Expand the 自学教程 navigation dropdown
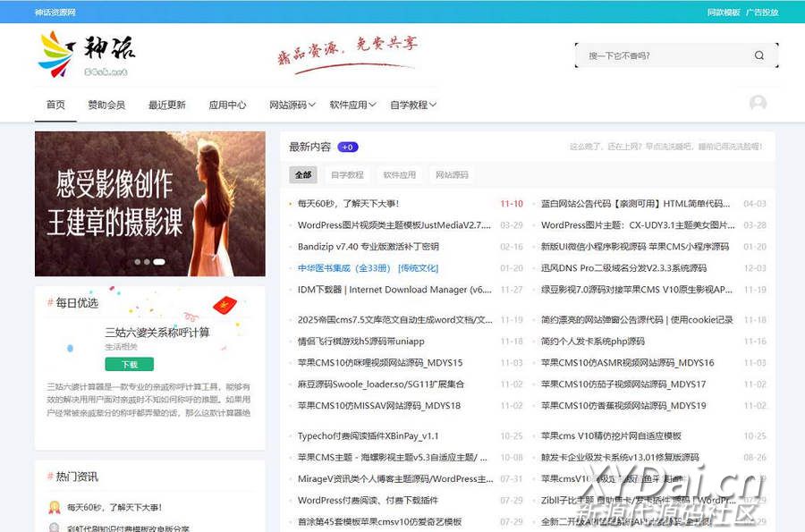805x532 pixels. 413,105
